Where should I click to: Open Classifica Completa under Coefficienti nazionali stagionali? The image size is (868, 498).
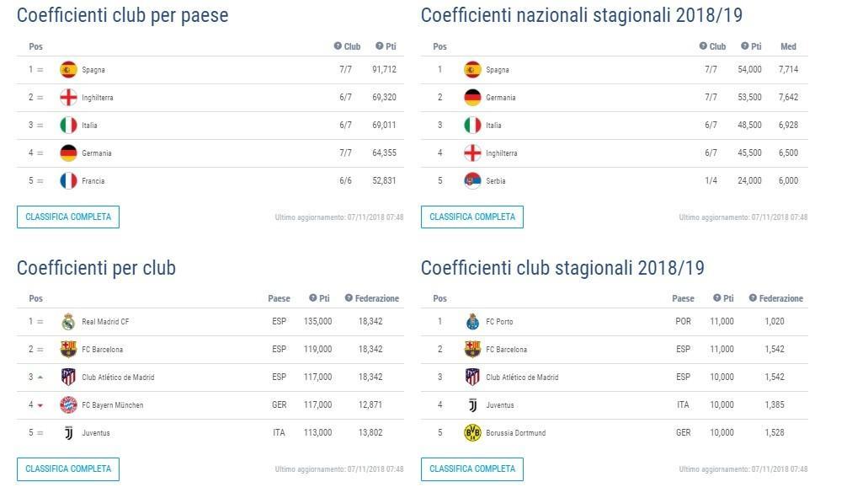click(472, 217)
